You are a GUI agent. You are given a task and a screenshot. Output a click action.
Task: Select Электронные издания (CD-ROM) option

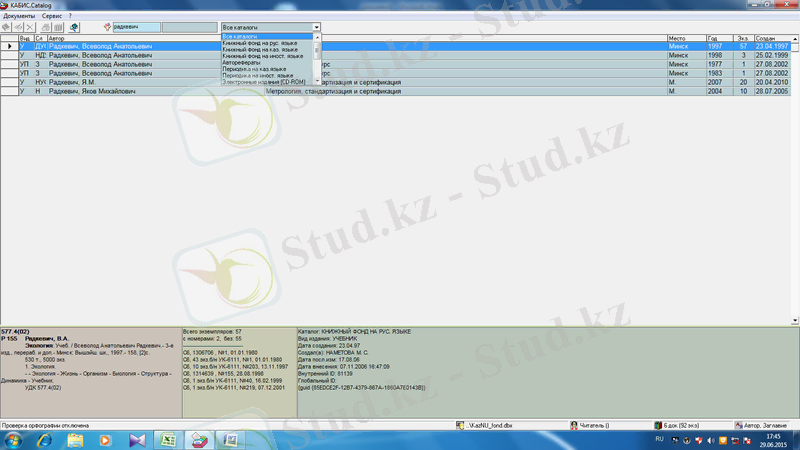(267, 82)
